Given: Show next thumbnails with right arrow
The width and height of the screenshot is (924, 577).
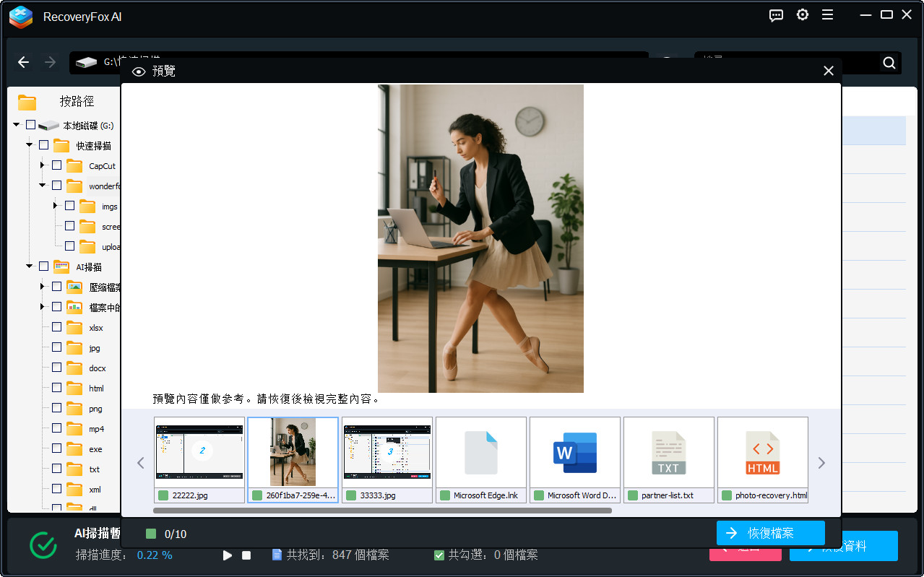Looking at the screenshot, I should (x=821, y=463).
